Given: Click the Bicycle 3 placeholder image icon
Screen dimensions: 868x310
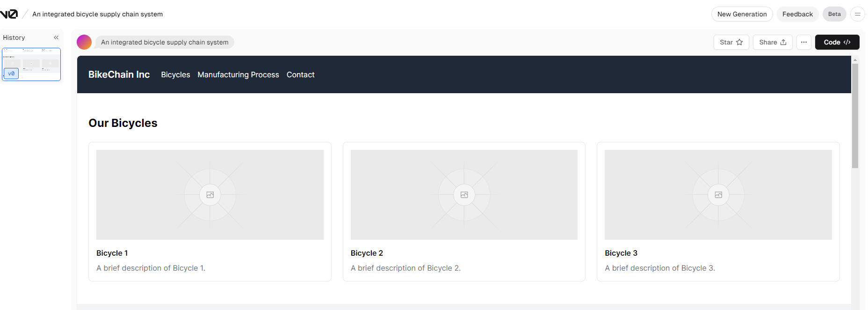Looking at the screenshot, I should [x=718, y=195].
